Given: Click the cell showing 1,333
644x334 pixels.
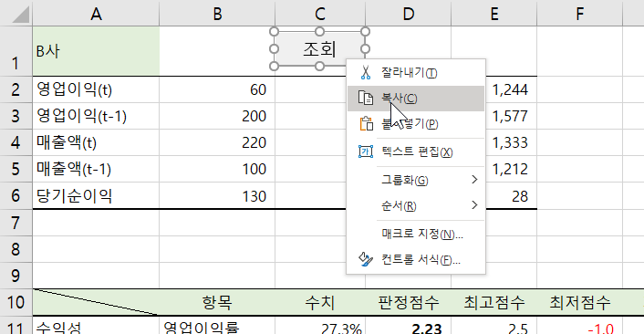Looking at the screenshot, I should coord(511,142).
